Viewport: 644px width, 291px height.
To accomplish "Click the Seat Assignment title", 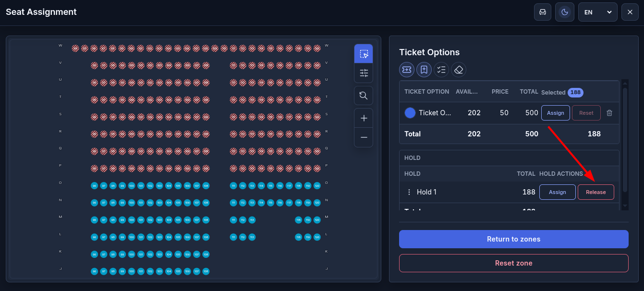I will [41, 12].
